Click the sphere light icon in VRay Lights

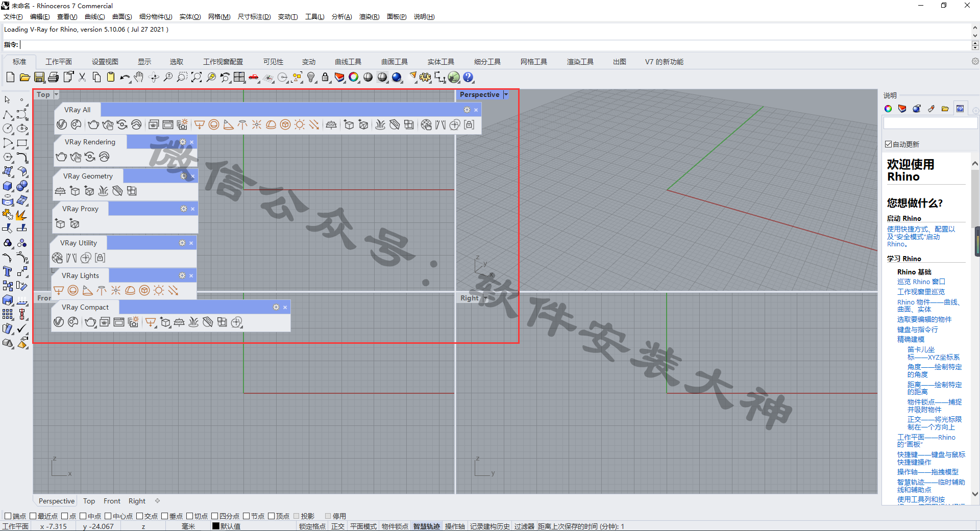coord(73,291)
